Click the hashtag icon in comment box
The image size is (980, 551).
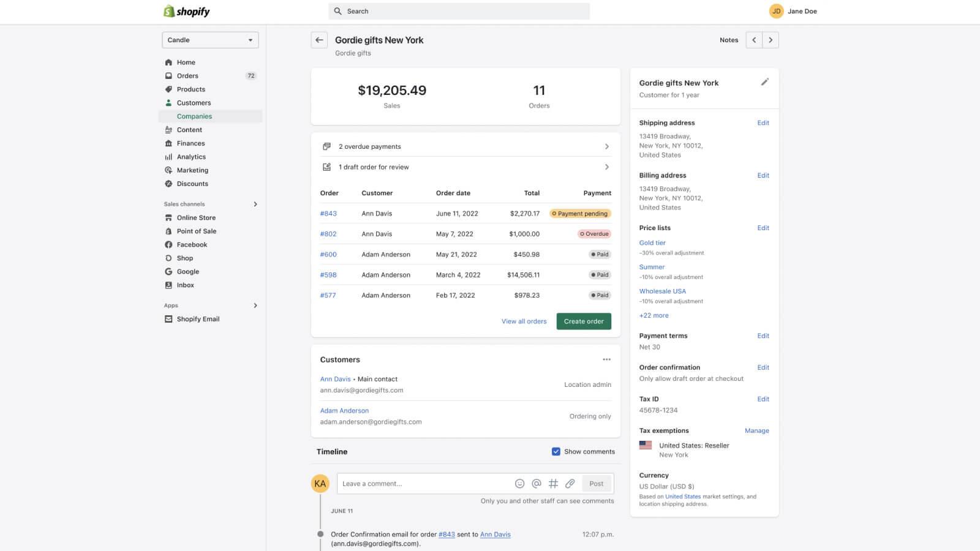tap(553, 484)
